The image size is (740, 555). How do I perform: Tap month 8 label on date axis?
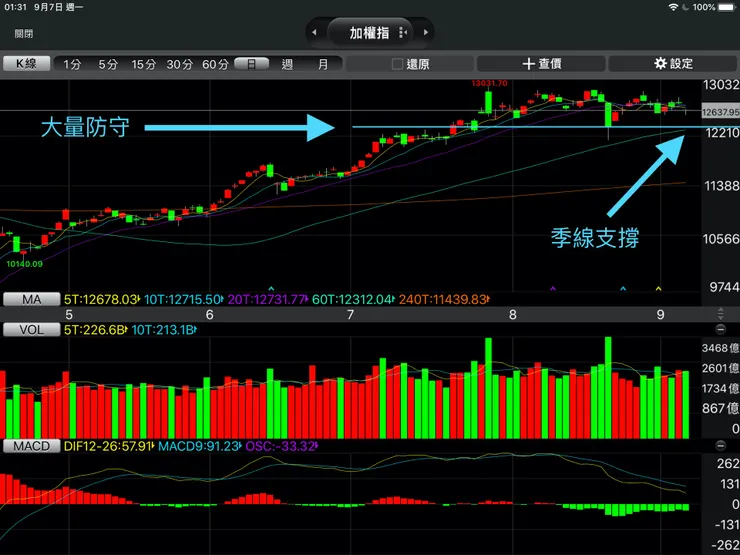click(x=513, y=315)
